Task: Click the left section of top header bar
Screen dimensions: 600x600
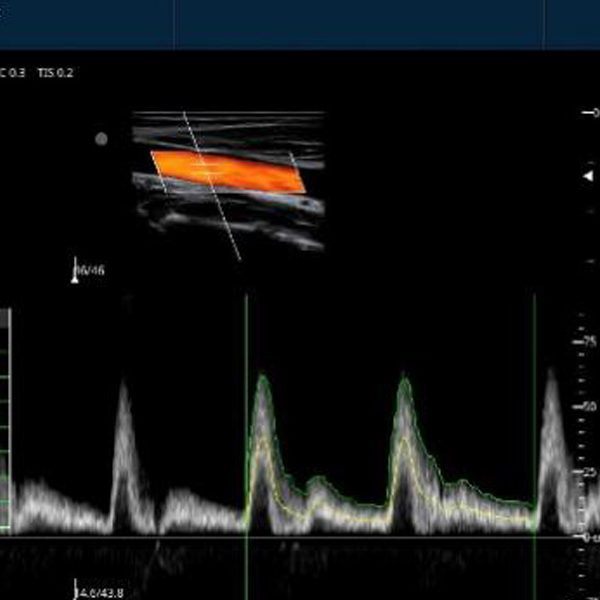Action: (x=87, y=24)
